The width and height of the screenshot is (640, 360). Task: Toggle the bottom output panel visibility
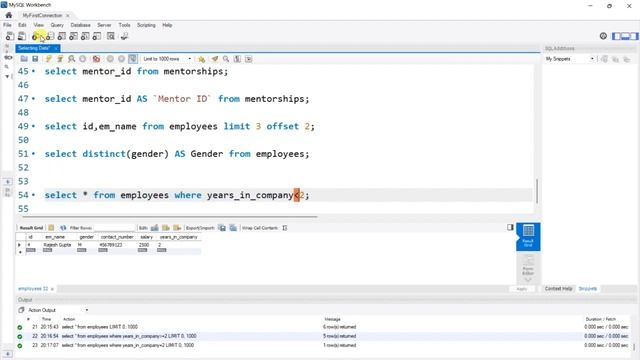625,36
